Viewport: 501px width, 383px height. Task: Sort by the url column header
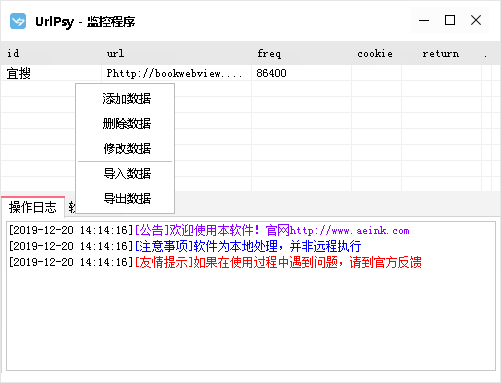pyautogui.click(x=176, y=53)
